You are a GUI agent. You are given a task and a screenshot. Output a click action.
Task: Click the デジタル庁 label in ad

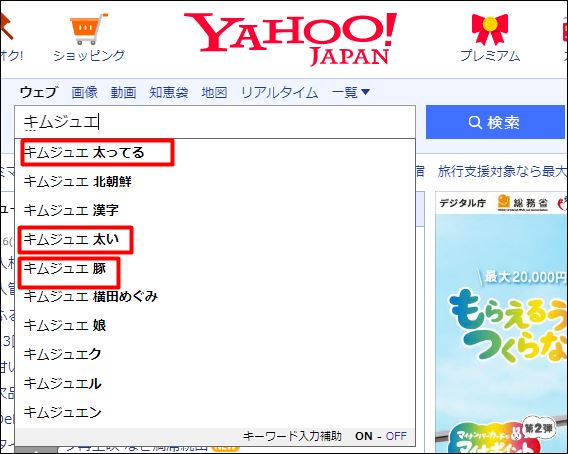tap(462, 203)
